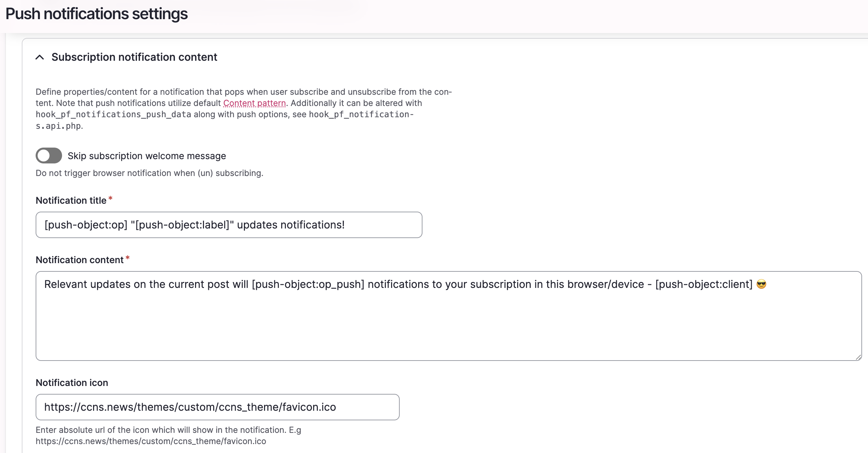Click the Notification content field label
This screenshot has width=868, height=453.
pyautogui.click(x=80, y=260)
